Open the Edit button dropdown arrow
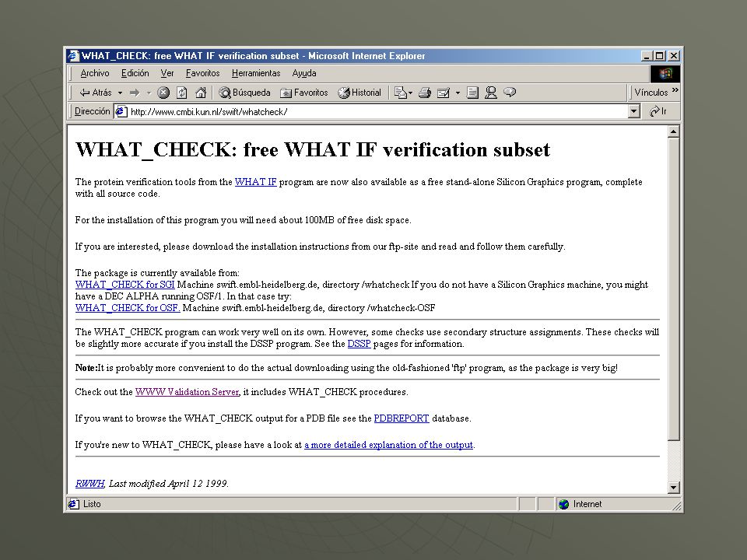 tap(458, 93)
